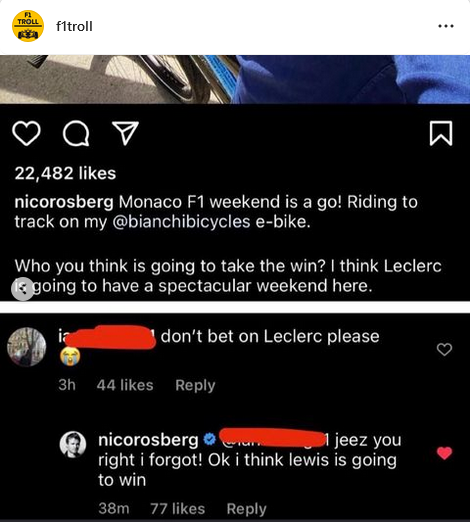470x522 pixels.
Task: Click the gray share overlay circle icon
Action: click(22, 289)
